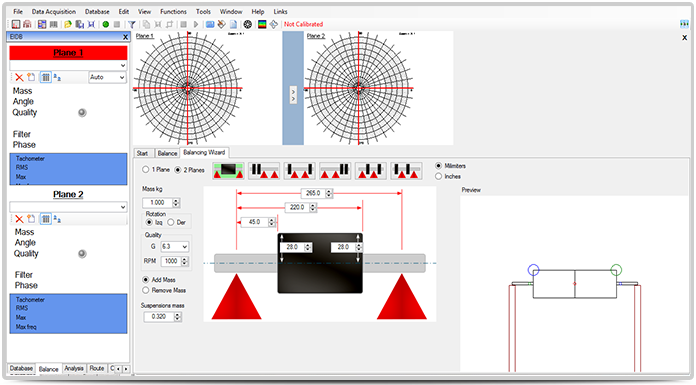
Task: Click the gray stop square beside the green circle
Action: (117, 24)
